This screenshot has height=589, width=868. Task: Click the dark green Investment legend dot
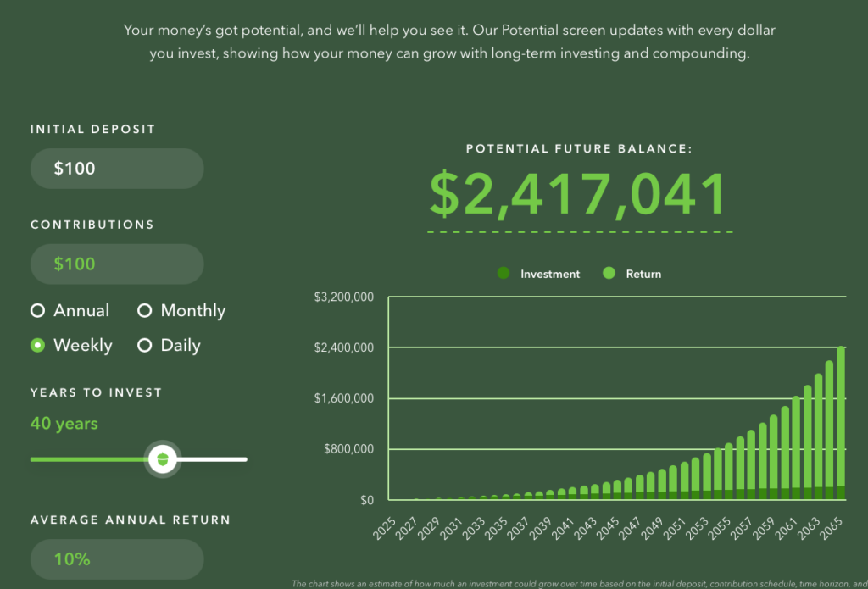pyautogui.click(x=504, y=274)
